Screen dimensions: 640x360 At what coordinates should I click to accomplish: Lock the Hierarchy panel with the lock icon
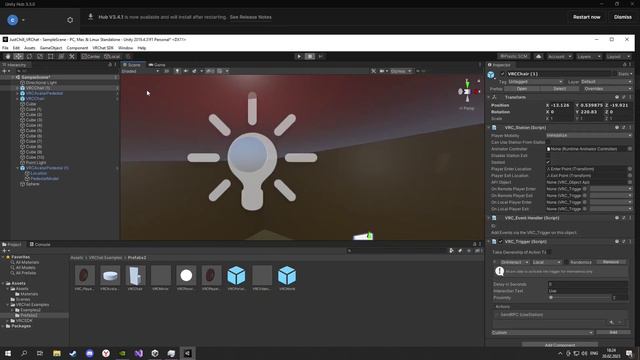pyautogui.click(x=110, y=65)
